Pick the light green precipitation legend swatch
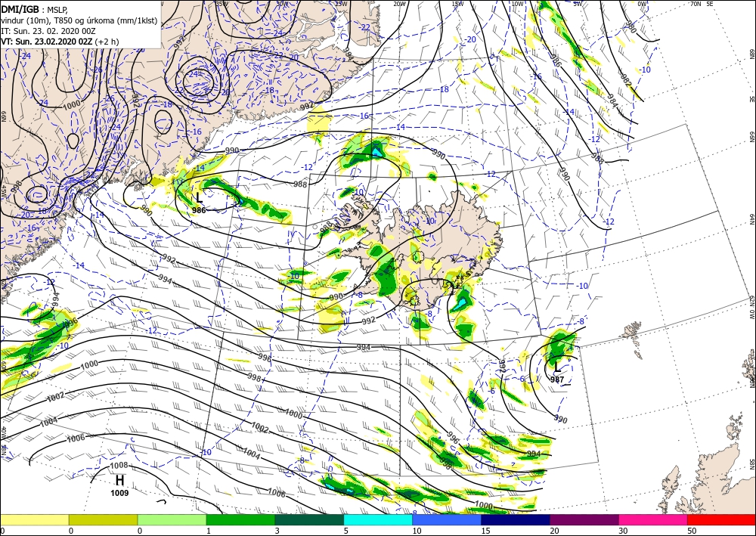 172,519
